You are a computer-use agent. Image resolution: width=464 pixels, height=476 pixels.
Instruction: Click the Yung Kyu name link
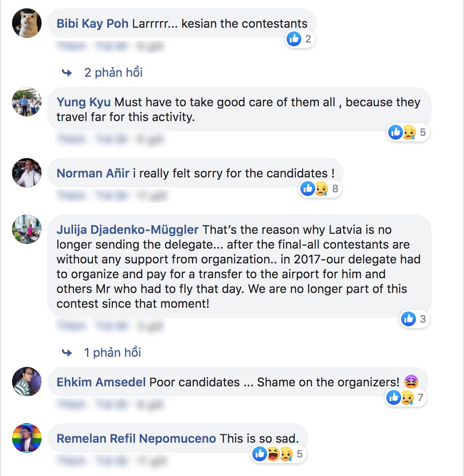(x=83, y=102)
